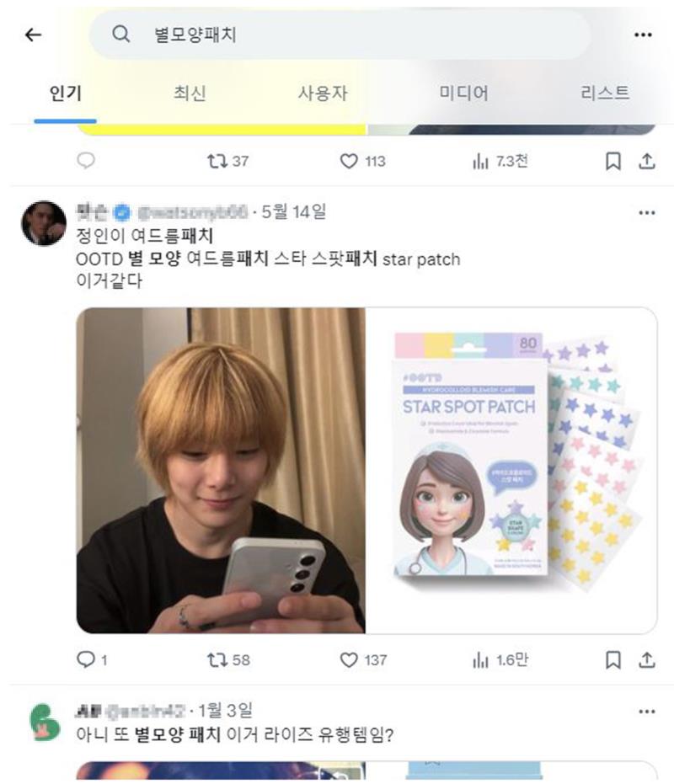Open the Star Spot Patch product image

[511, 471]
